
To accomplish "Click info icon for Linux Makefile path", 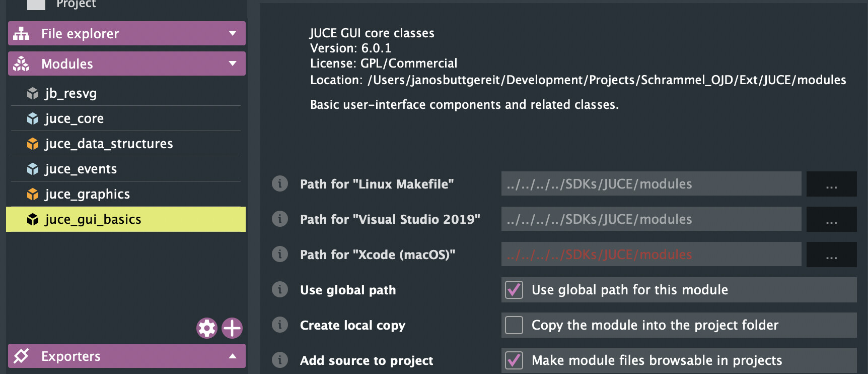I will [280, 184].
